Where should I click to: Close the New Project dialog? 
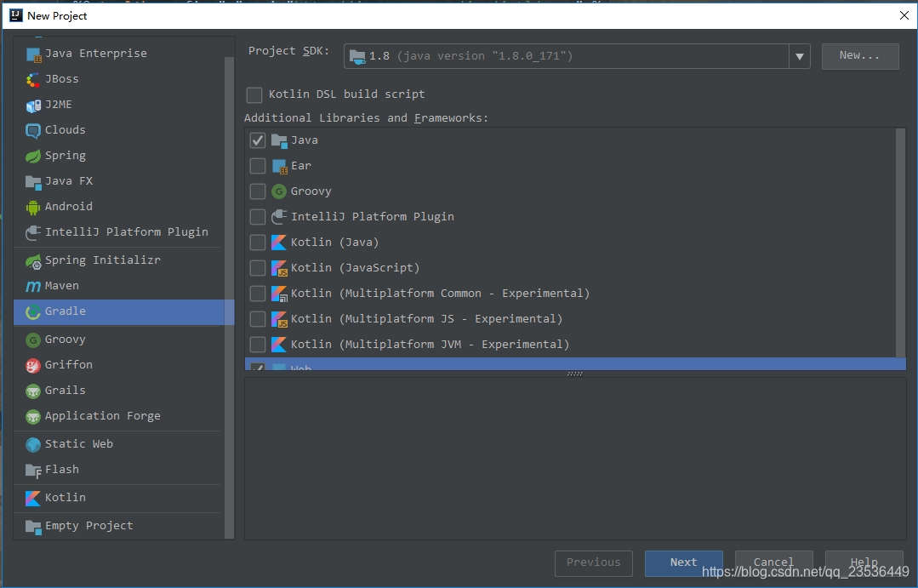(904, 16)
